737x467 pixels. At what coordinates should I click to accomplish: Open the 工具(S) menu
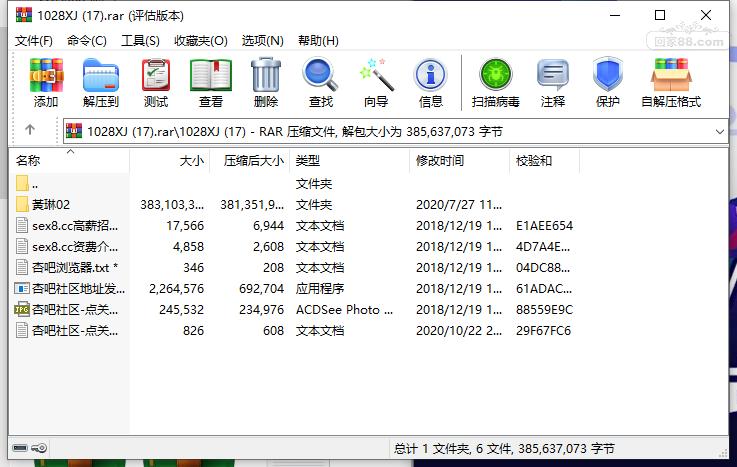pyautogui.click(x=140, y=41)
